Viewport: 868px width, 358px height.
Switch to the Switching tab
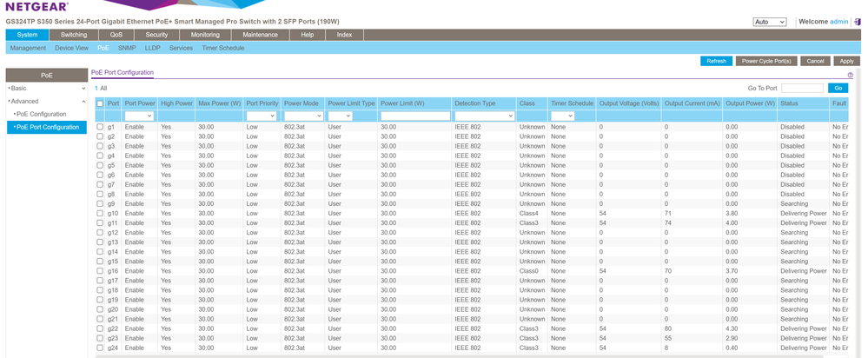tap(74, 35)
